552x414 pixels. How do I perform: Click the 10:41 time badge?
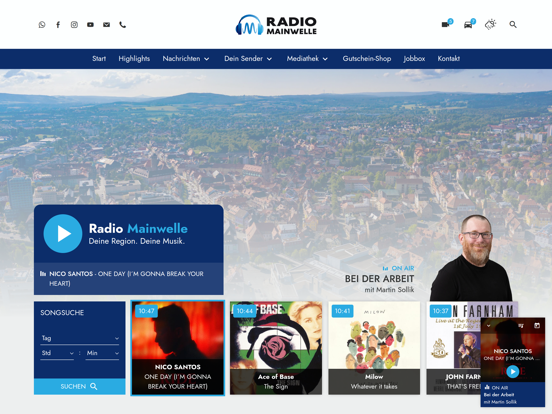[343, 311]
